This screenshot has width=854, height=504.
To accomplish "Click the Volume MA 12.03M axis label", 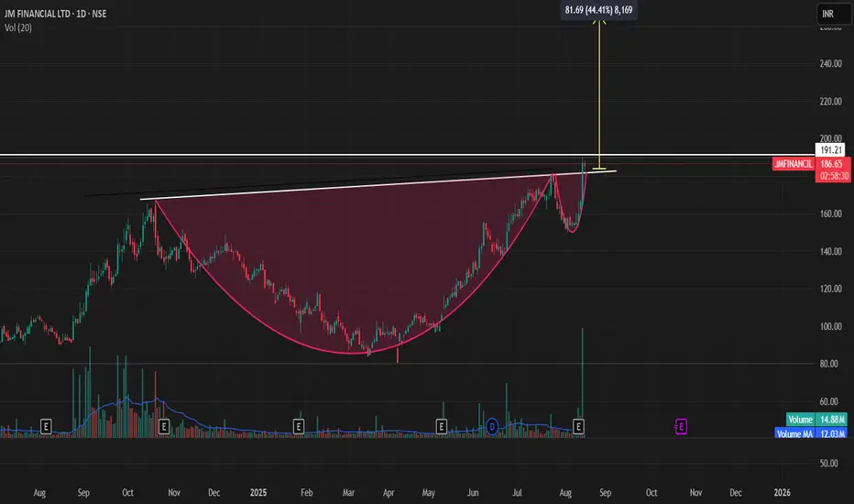I will pos(811,433).
